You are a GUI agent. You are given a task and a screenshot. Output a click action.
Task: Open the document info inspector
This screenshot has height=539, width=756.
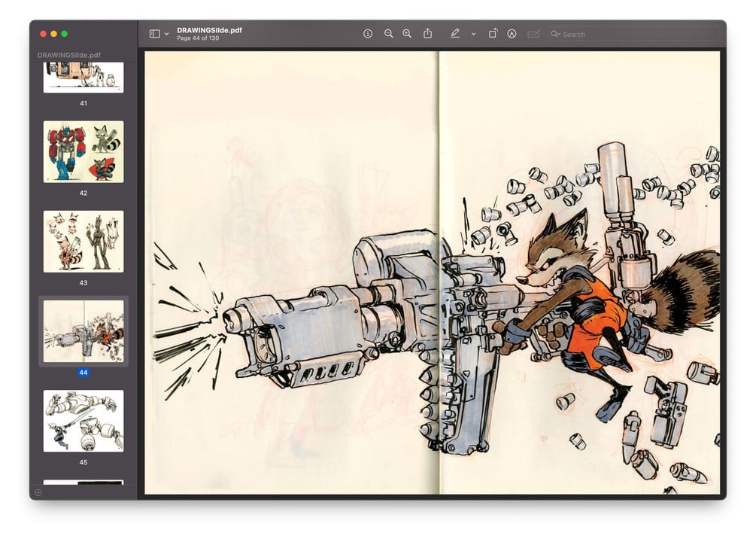coord(368,34)
